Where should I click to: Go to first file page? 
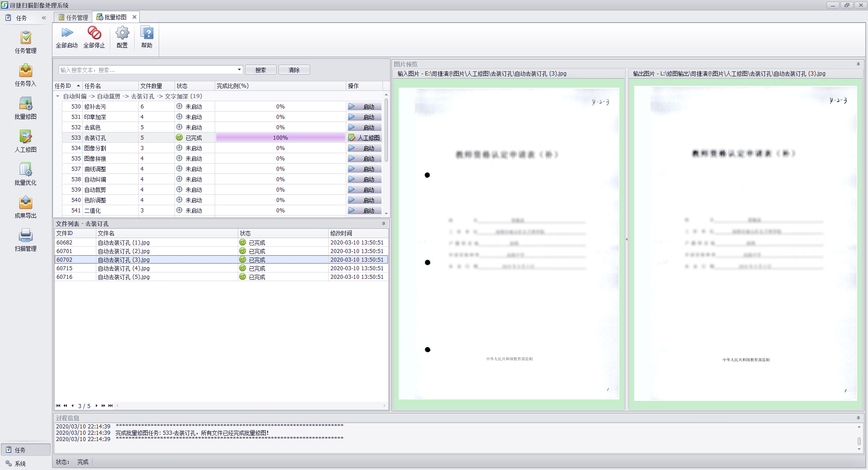tap(58, 406)
